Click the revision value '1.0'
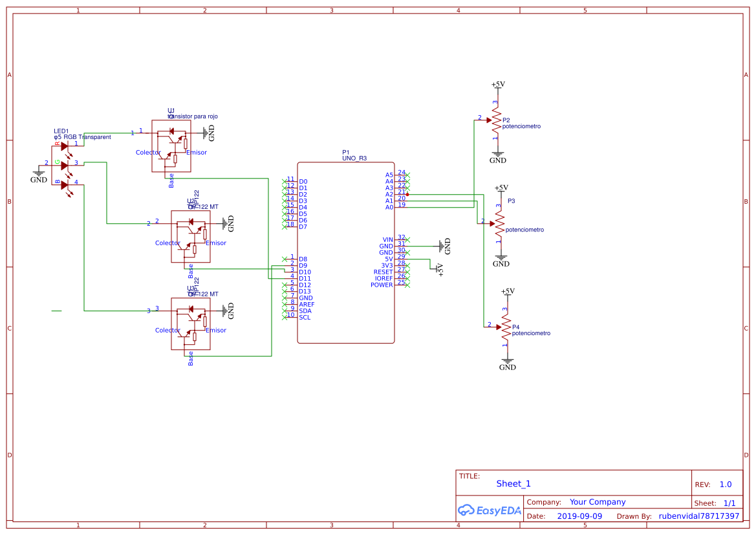Image resolution: width=756 pixels, height=535 pixels. (726, 485)
